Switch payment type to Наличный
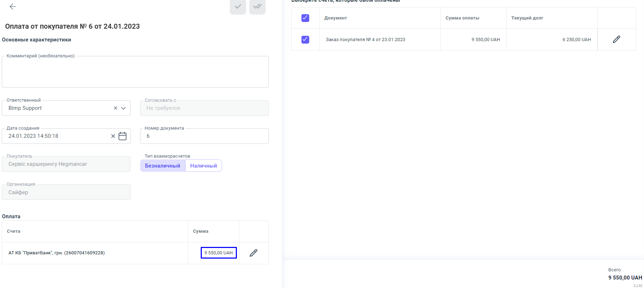 (x=203, y=166)
